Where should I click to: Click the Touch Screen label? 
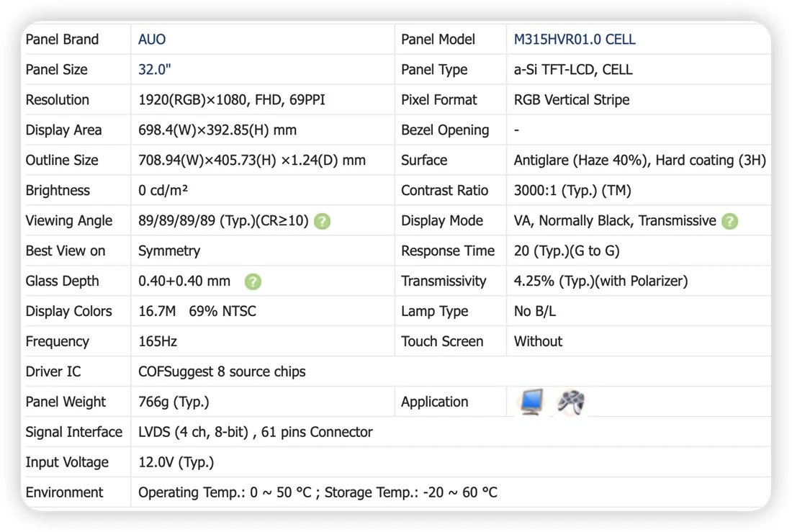pos(442,341)
